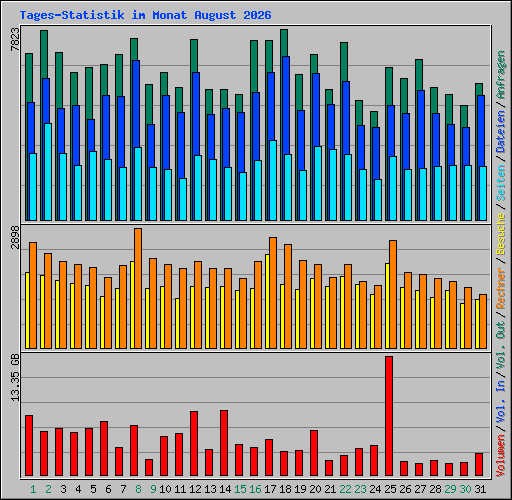Click day label 7 on the axis
The width and height of the screenshot is (512, 500).
(123, 489)
